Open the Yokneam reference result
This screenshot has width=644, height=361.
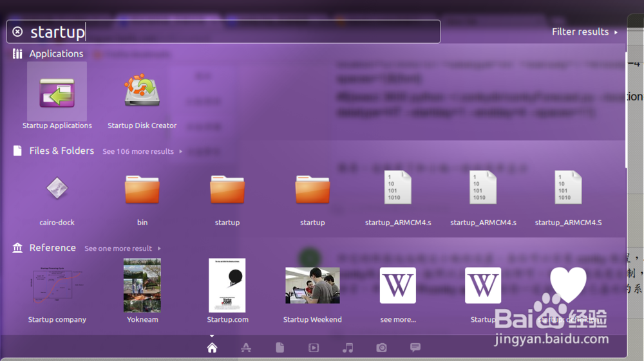pos(142,292)
